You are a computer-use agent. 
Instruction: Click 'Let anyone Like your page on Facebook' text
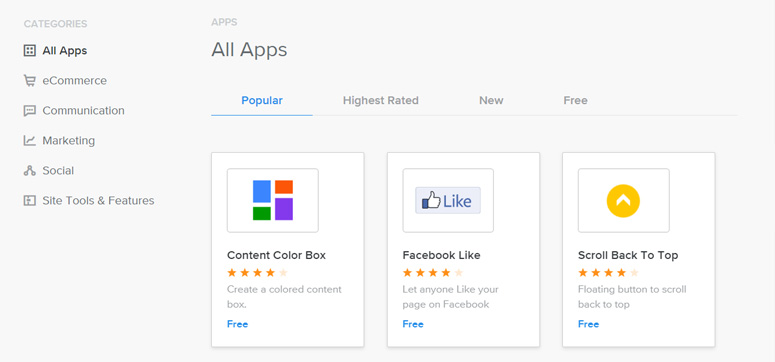click(x=450, y=297)
